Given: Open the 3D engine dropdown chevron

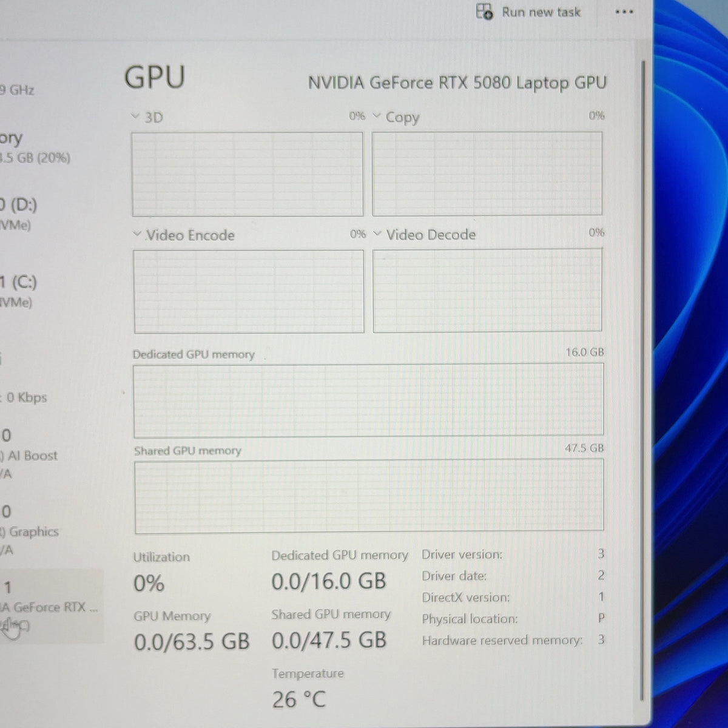Looking at the screenshot, I should click(x=135, y=116).
